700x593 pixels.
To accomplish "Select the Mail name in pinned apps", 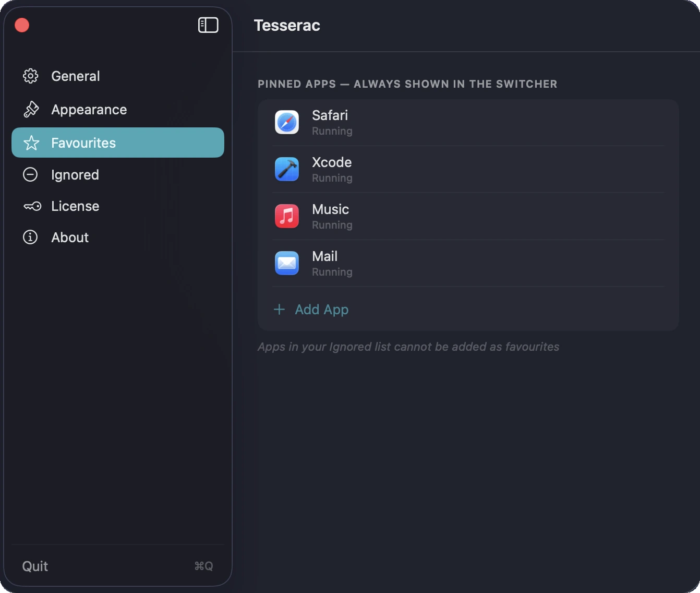I will [x=324, y=256].
